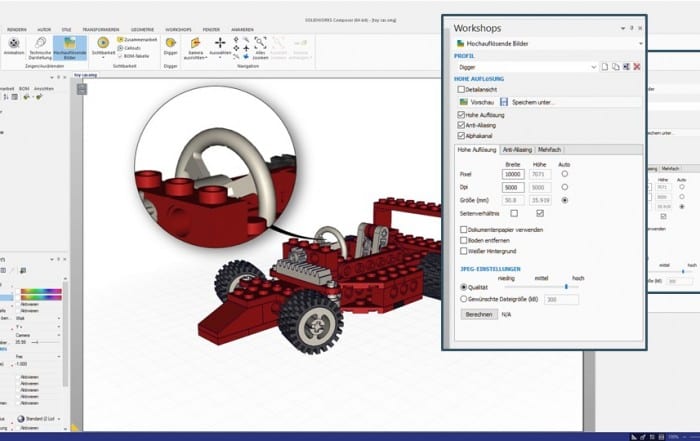Click the Callouts ribbon item
This screenshot has height=441, width=700.
point(129,48)
